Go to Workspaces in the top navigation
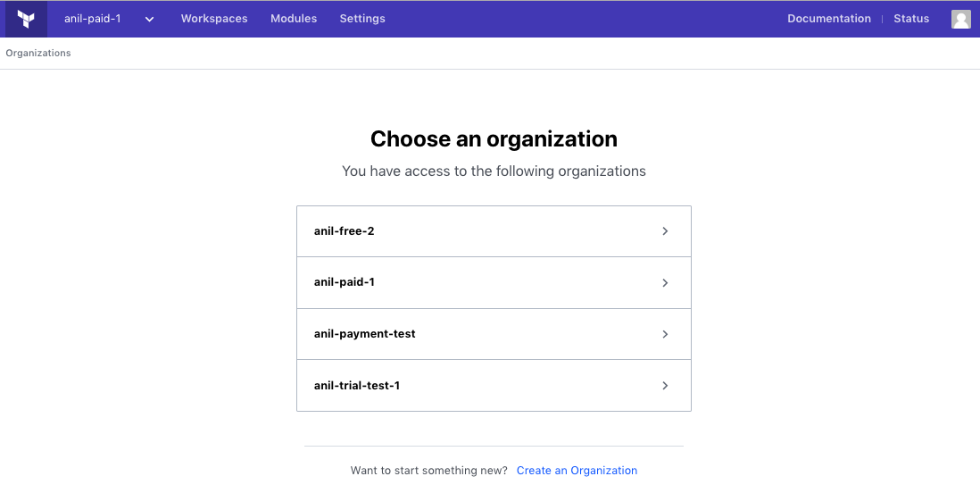This screenshot has width=980, height=493. 214,19
